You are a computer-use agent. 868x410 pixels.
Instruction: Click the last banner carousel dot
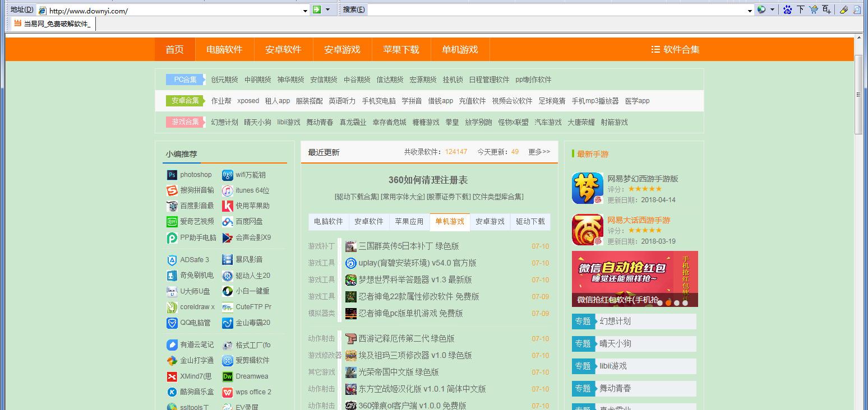tap(685, 302)
